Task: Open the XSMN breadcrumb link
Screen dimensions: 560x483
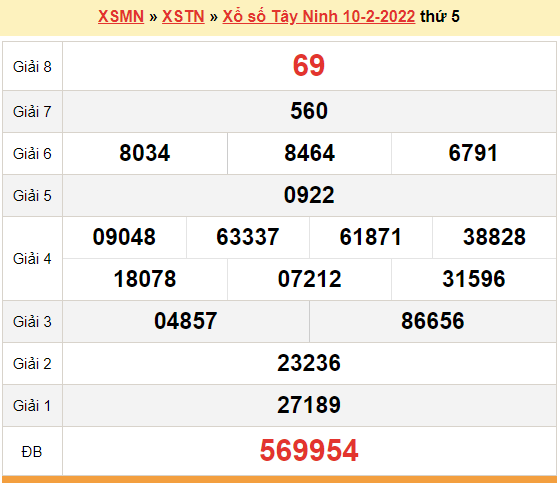Action: click(121, 16)
